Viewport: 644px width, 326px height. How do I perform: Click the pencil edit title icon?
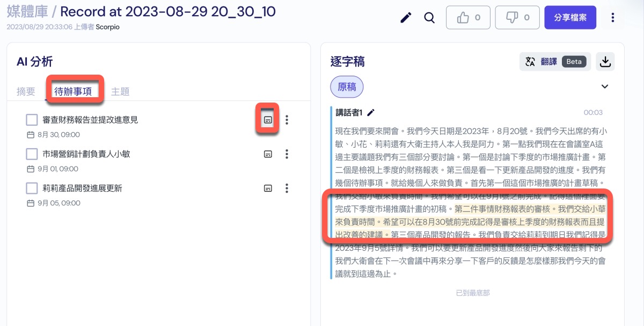coord(406,18)
